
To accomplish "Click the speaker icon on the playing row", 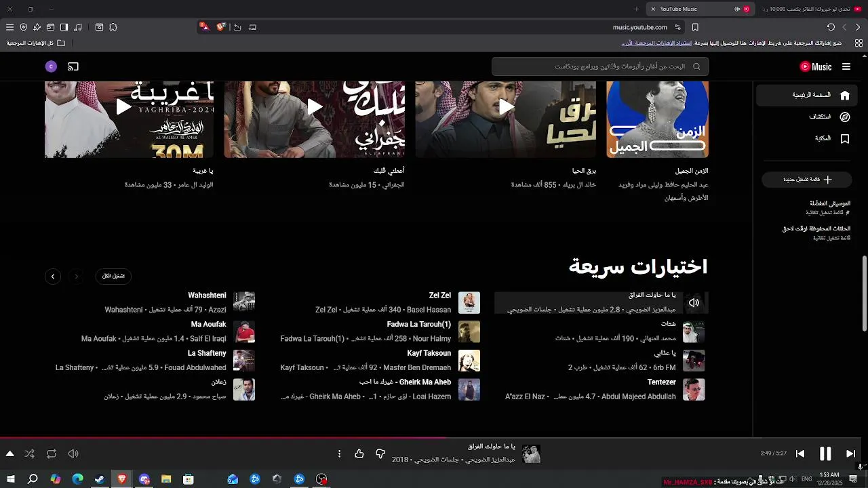I will pyautogui.click(x=694, y=303).
